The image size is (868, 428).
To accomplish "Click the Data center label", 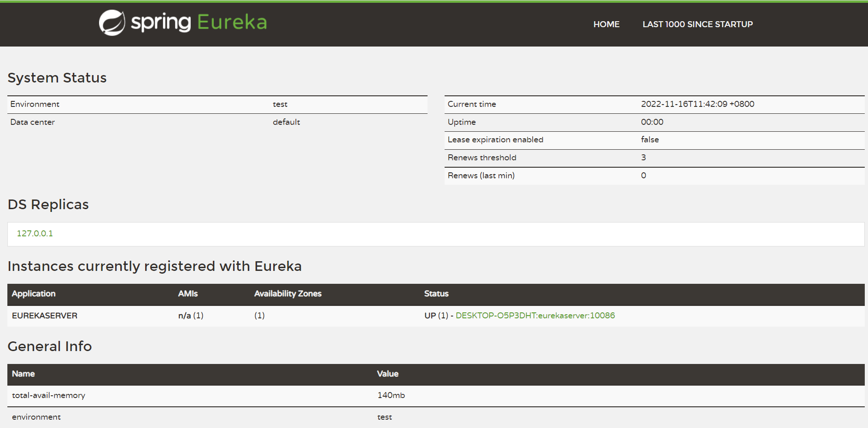I will pos(33,122).
